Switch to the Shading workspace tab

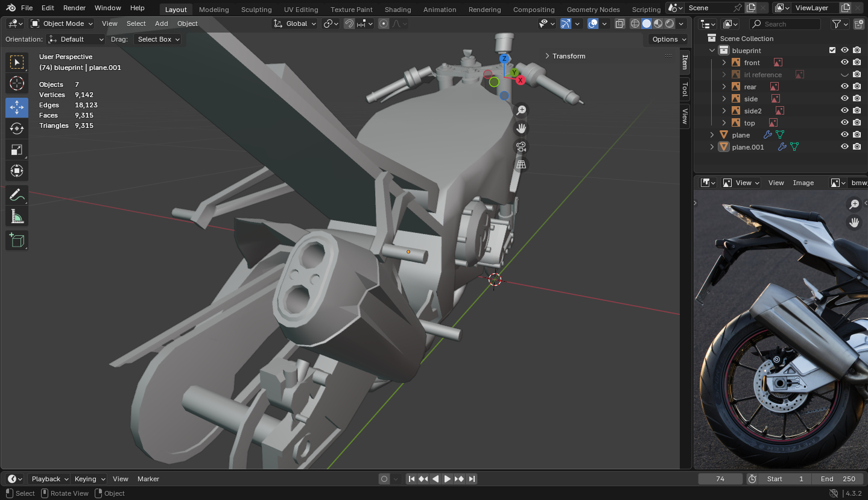[398, 10]
